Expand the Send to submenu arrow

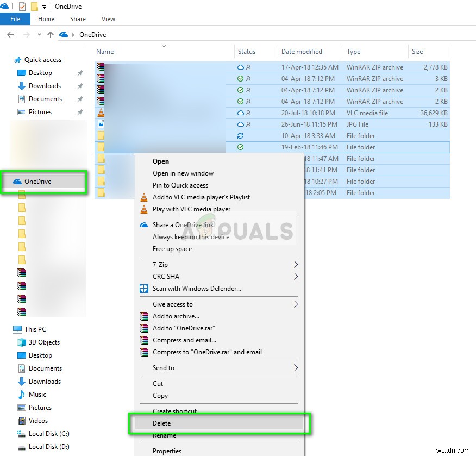pyautogui.click(x=296, y=368)
